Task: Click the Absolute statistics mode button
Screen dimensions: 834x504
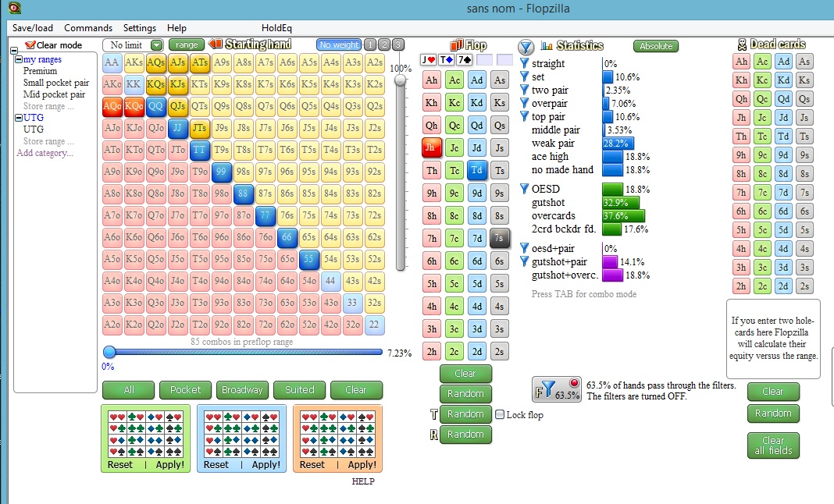Action: [x=656, y=46]
